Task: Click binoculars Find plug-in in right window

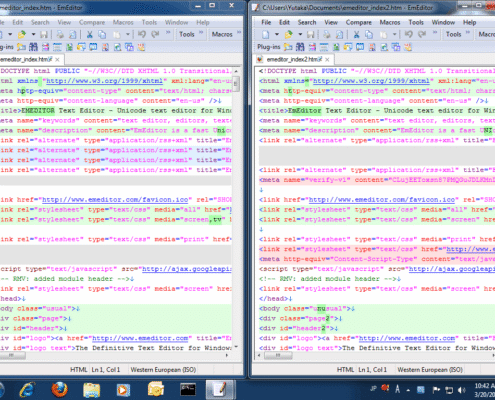Action: 300,47
